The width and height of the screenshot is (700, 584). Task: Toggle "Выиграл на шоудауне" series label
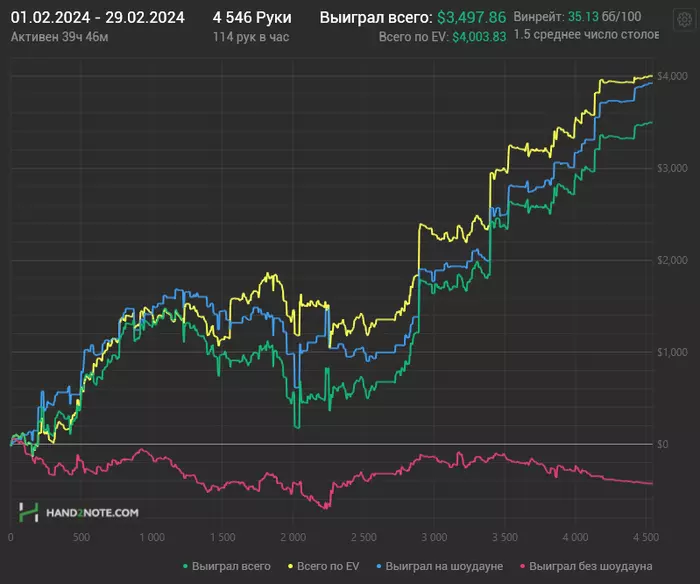click(444, 567)
